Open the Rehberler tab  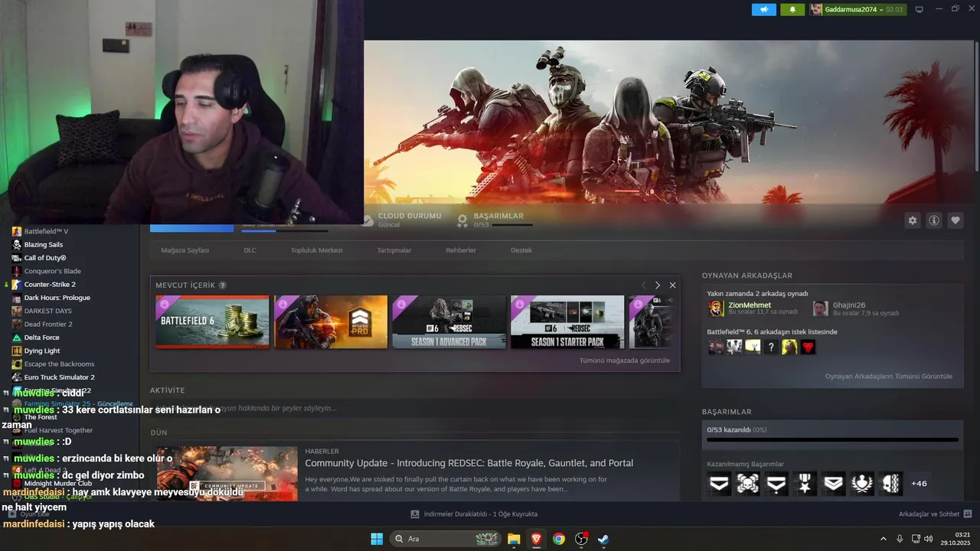tap(461, 250)
